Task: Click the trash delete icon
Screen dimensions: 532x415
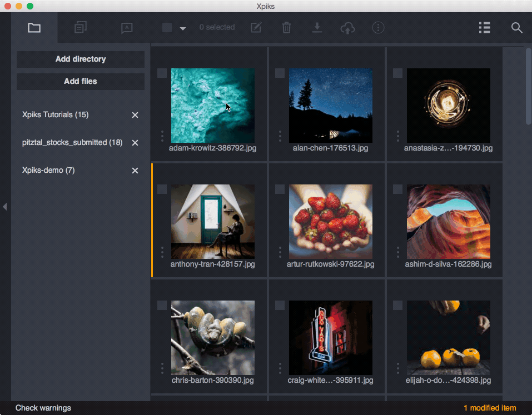Action: (x=286, y=27)
